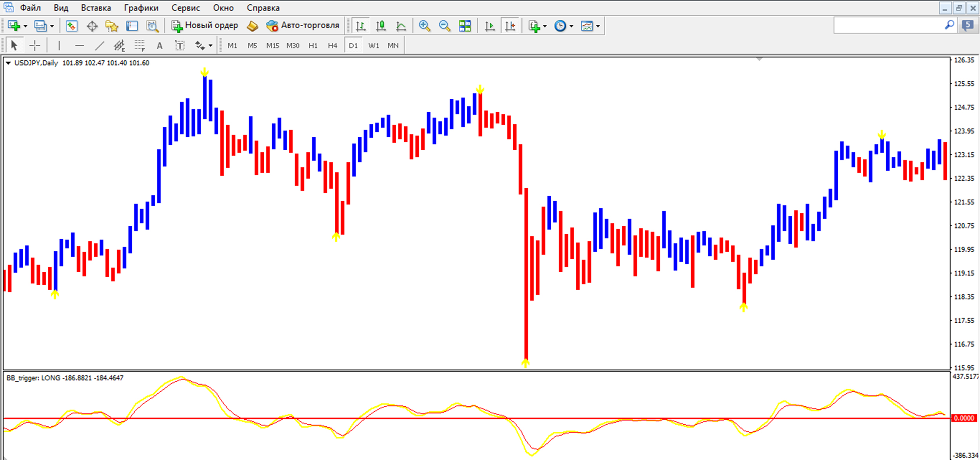Select the M5 timeframe button
Viewport: 980px width, 460px height.
252,46
